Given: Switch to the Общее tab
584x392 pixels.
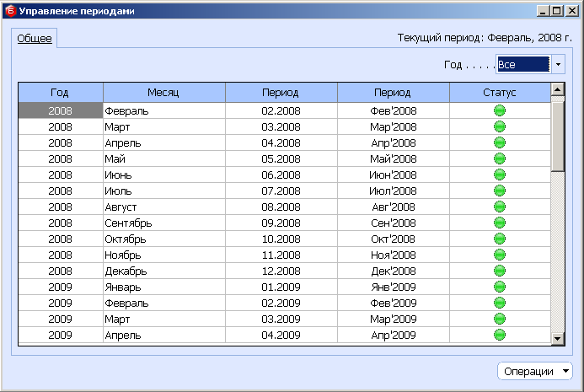Looking at the screenshot, I should (x=35, y=38).
